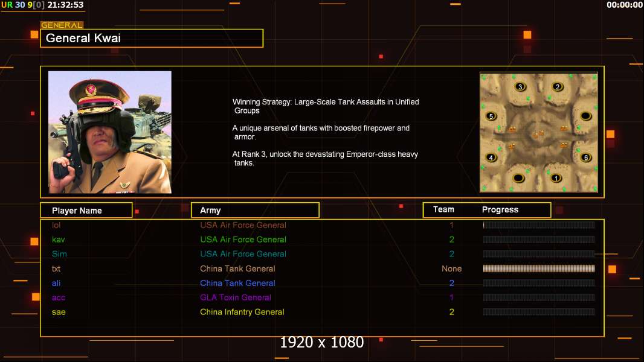Click China Infantry General army text
This screenshot has width=644, height=362.
click(x=242, y=312)
